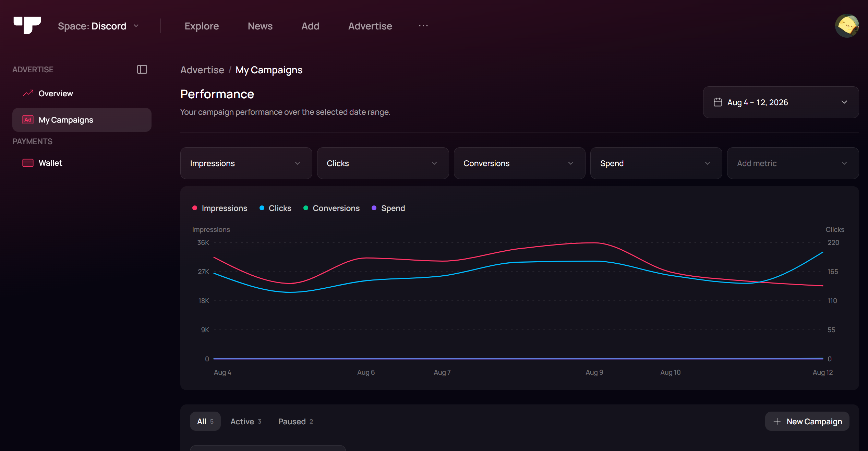Viewport: 868px width, 451px height.
Task: Click the blue Clicks legend dot
Action: pyautogui.click(x=262, y=208)
